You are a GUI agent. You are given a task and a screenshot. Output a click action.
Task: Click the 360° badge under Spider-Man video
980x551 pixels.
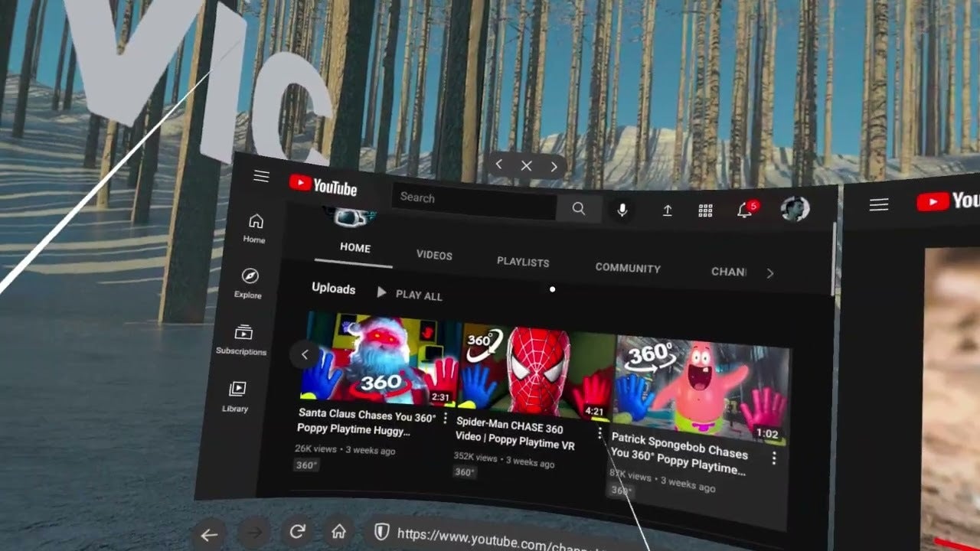[464, 472]
